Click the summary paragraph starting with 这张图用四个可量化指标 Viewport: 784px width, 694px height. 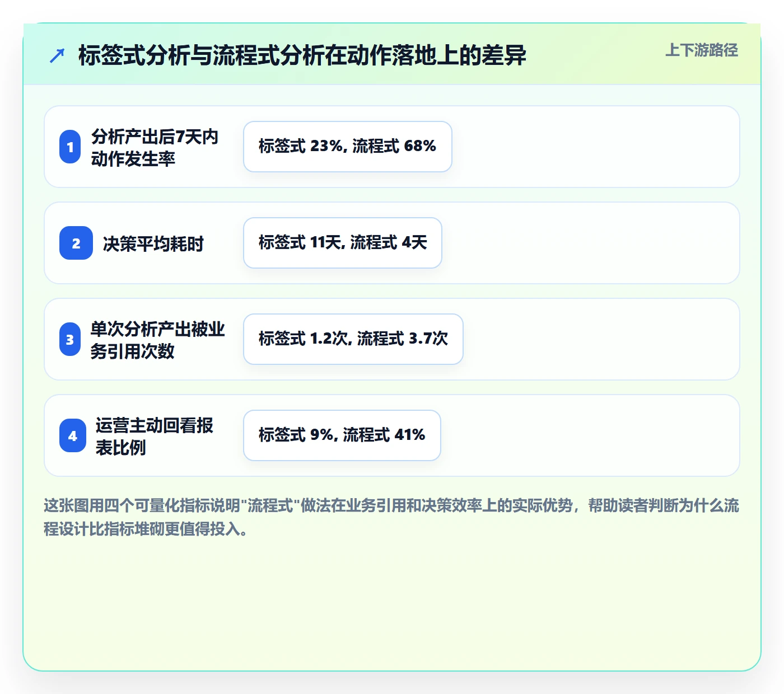(391, 517)
